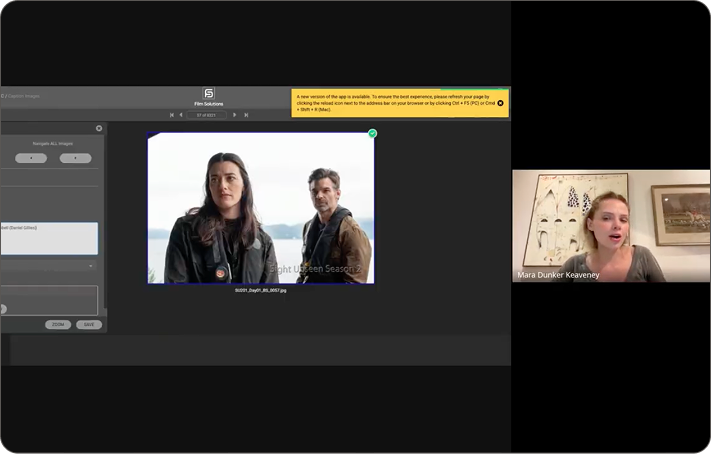
Task: Click the ZOOM button
Action: pos(58,325)
